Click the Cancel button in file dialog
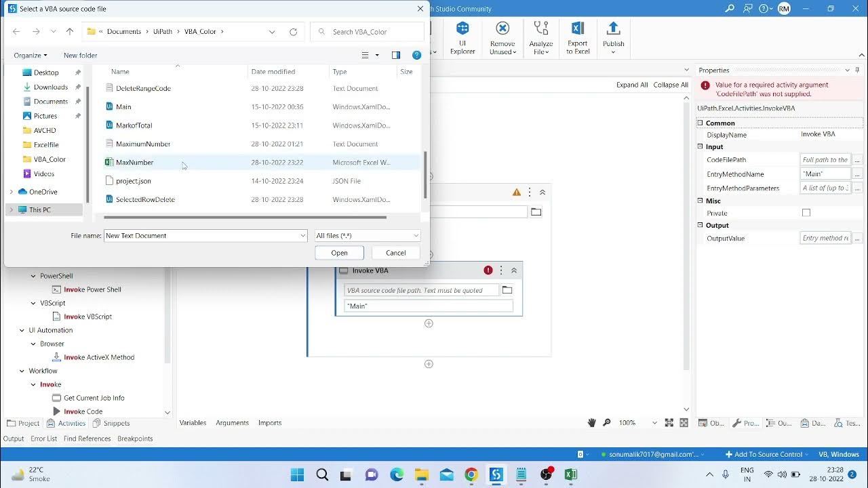 point(395,253)
